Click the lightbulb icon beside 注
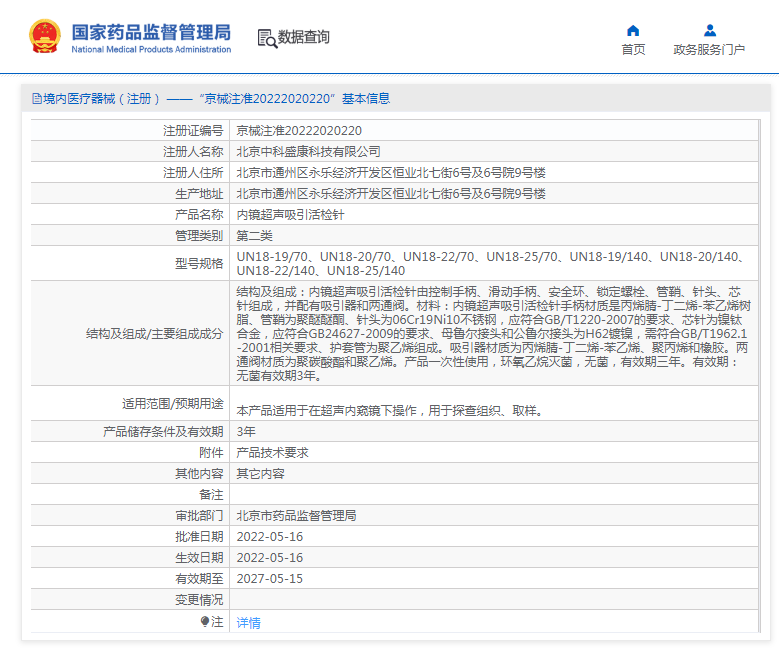 (x=205, y=621)
